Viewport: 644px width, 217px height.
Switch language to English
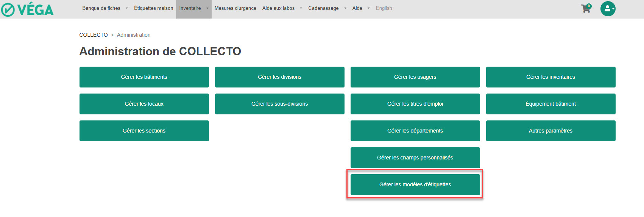[x=384, y=8]
